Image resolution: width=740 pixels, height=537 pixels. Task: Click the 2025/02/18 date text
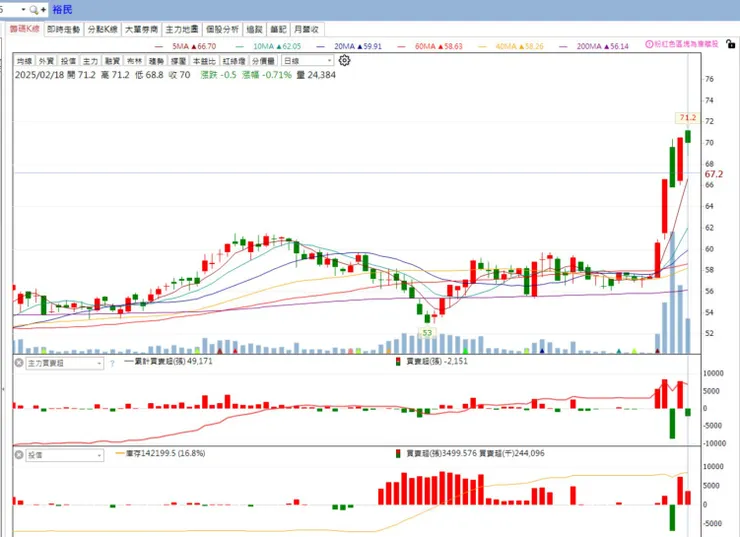(x=39, y=75)
